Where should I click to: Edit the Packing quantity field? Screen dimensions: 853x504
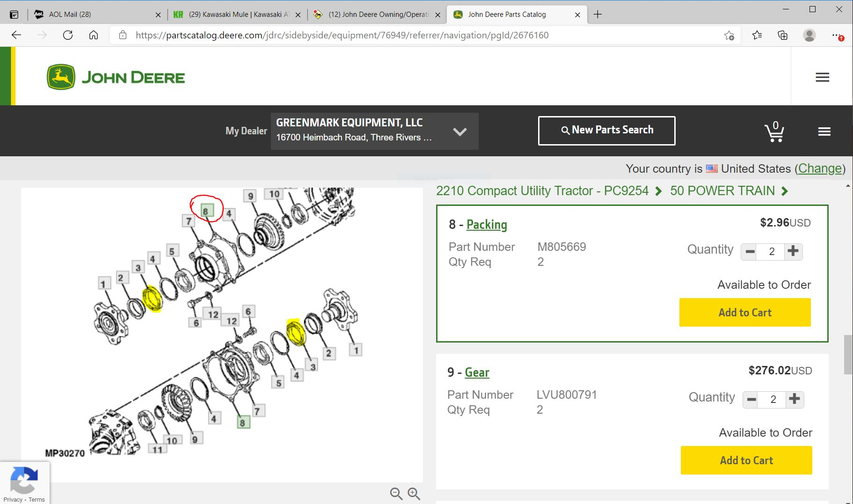772,252
